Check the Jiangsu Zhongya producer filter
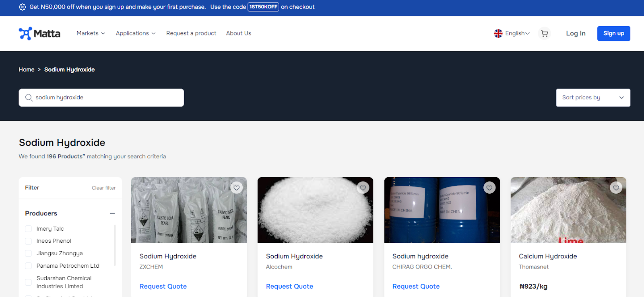Screen dimensions: 644x297 click(x=28, y=253)
